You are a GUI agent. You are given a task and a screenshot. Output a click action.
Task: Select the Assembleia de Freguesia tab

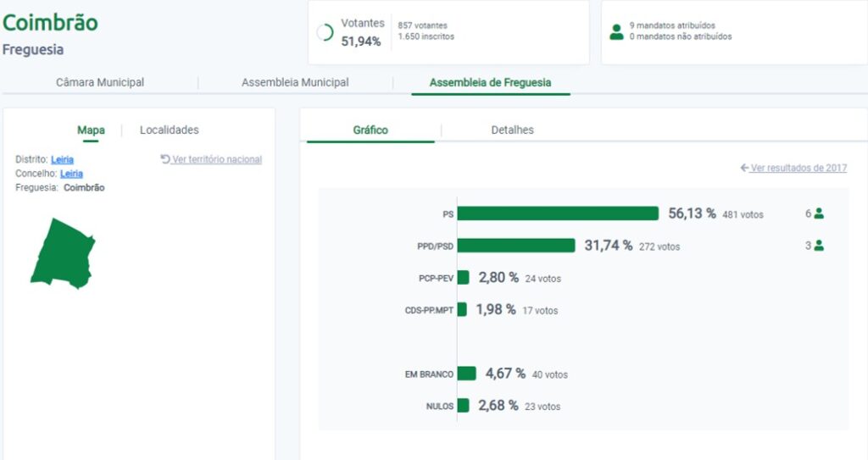[x=490, y=82]
